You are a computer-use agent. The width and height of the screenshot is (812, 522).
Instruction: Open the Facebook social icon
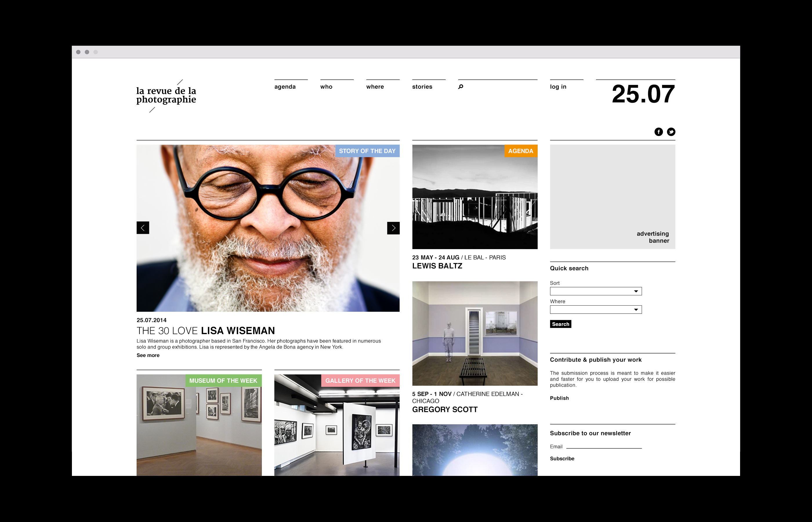(x=659, y=132)
